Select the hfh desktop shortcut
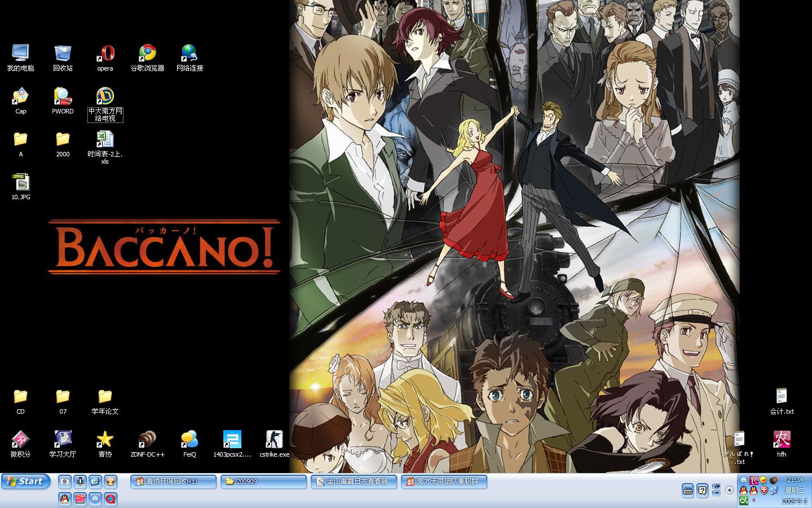812x508 pixels. 782,444
